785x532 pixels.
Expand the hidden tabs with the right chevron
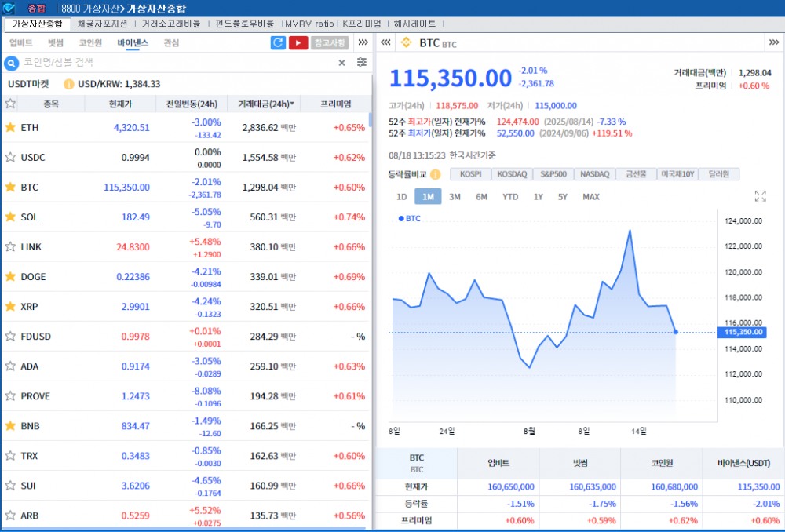pos(362,42)
